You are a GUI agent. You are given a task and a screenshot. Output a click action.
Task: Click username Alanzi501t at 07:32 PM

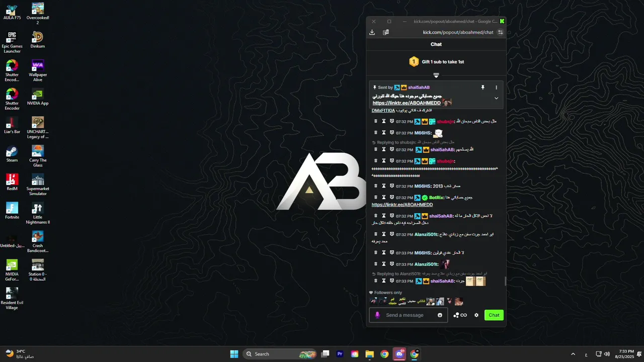tap(426, 234)
